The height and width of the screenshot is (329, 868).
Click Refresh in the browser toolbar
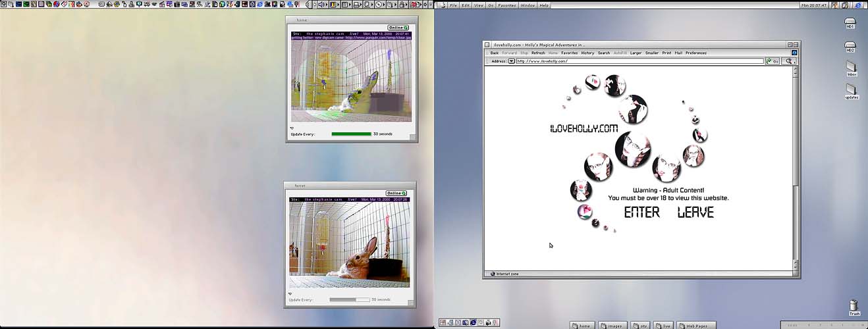coord(538,53)
